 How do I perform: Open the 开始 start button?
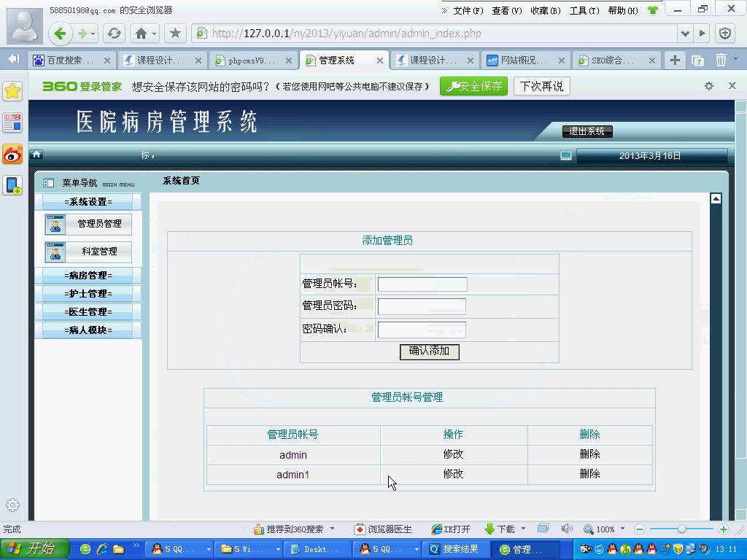34,549
